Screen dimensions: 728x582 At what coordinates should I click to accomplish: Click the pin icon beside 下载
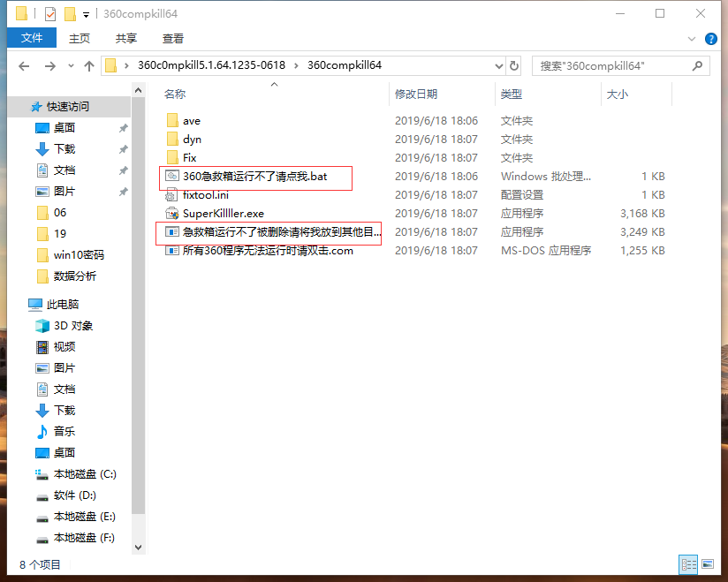click(123, 149)
